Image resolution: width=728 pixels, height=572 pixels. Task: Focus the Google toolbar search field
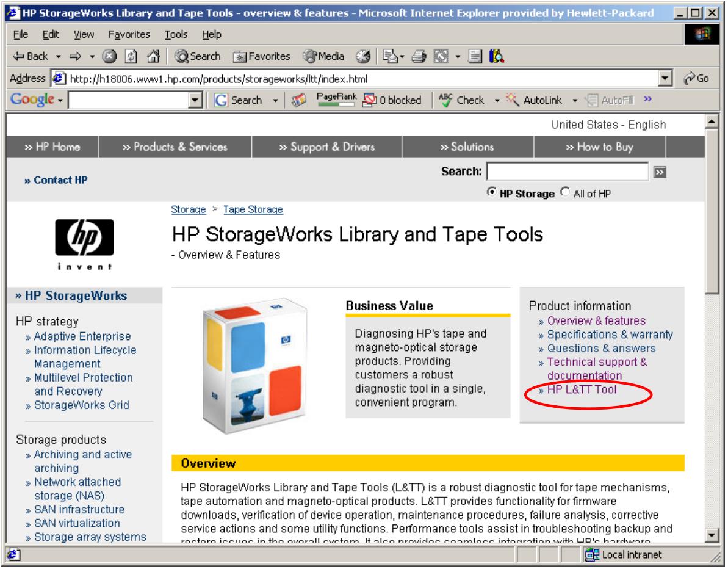click(x=129, y=100)
